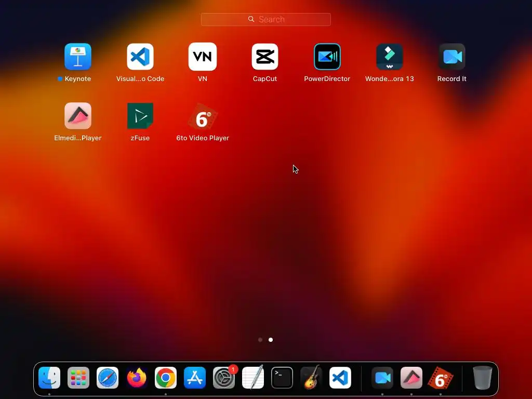
Task: Open the zFuse app
Action: (140, 116)
